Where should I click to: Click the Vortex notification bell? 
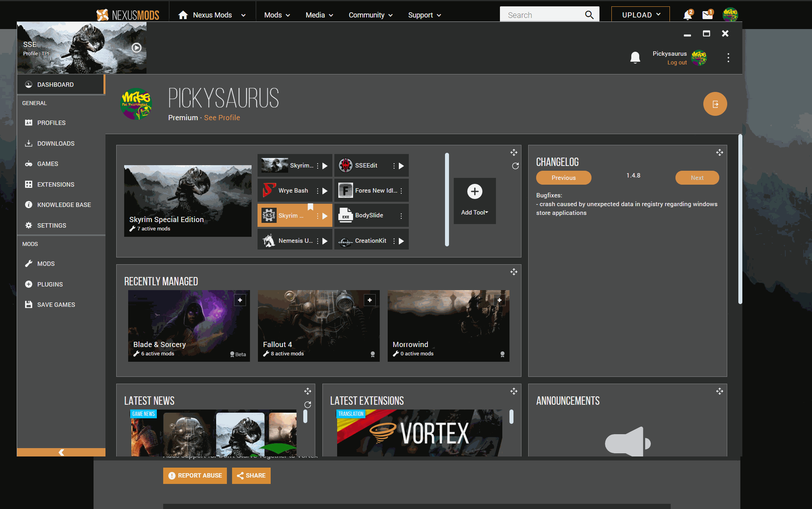click(x=635, y=57)
